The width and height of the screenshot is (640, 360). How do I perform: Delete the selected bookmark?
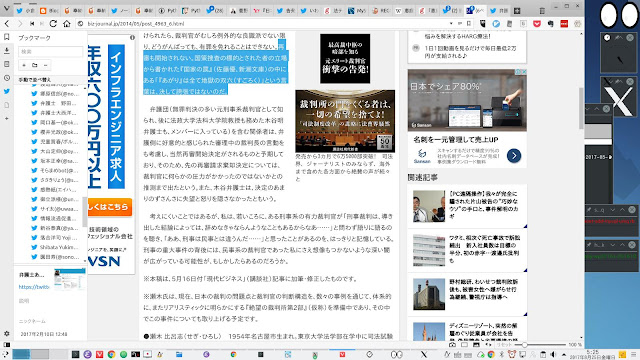coord(45,65)
